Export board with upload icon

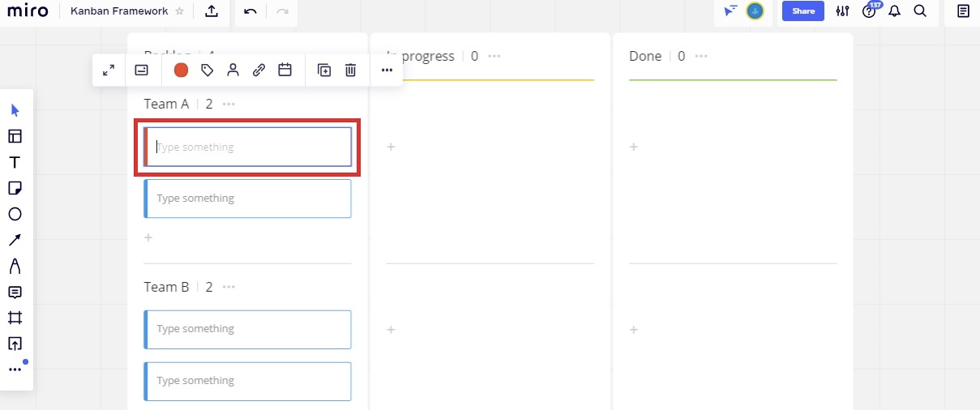(212, 11)
